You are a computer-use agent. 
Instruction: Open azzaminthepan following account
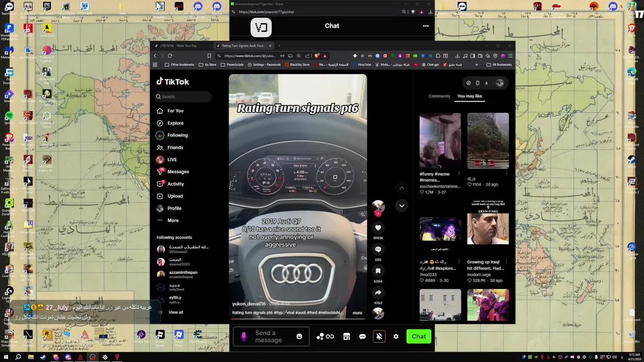178,275
